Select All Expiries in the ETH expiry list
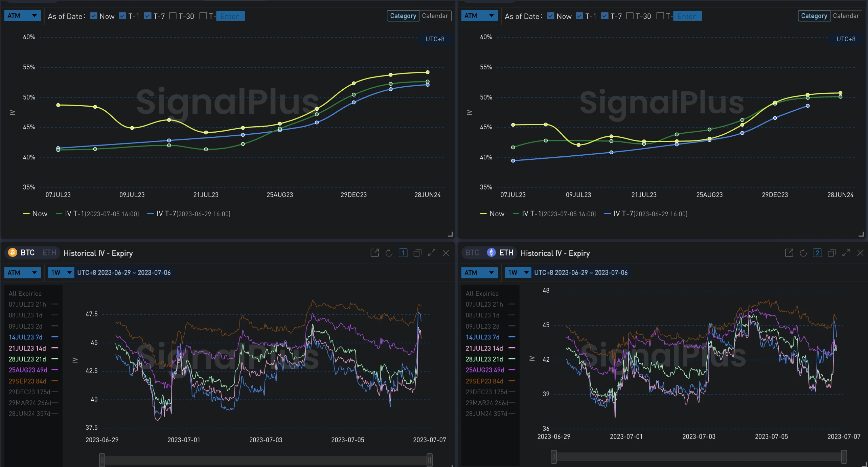 [482, 293]
